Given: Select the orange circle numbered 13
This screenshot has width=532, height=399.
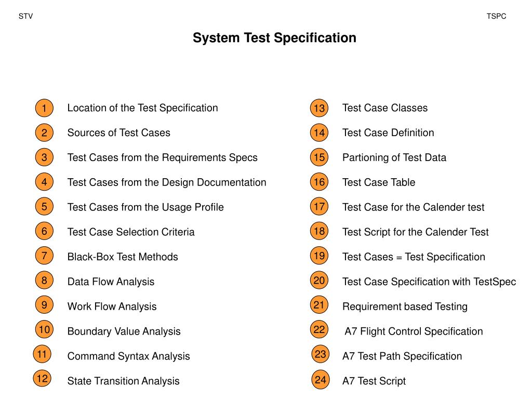Looking at the screenshot, I should point(320,108).
